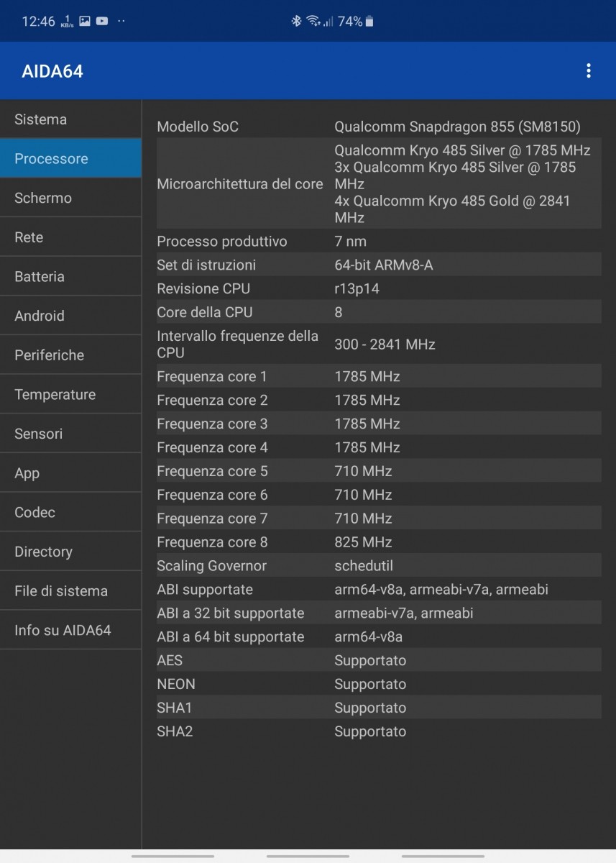Select the Processore category
This screenshot has height=863, width=616.
click(x=70, y=159)
